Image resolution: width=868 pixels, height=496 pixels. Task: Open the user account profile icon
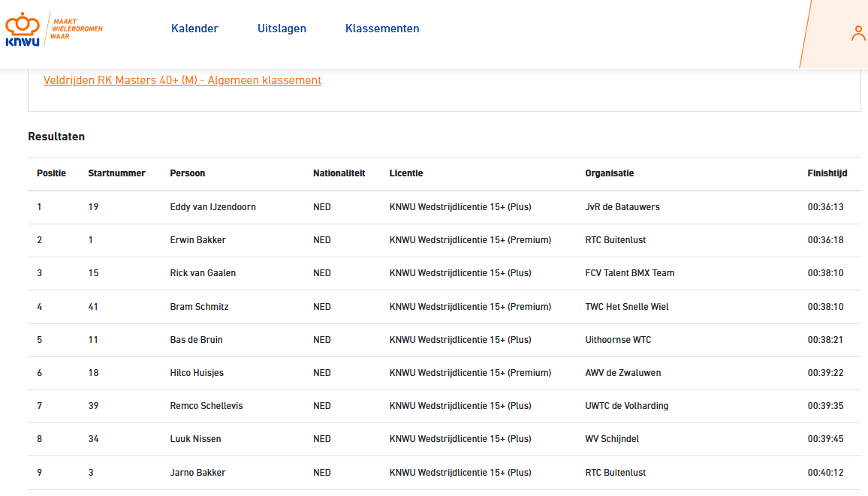pyautogui.click(x=858, y=33)
